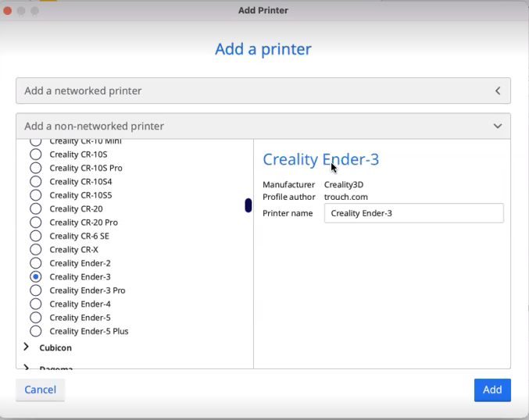This screenshot has height=420, width=529.
Task: Collapse the Add a non-networked printer section
Action: click(263, 126)
